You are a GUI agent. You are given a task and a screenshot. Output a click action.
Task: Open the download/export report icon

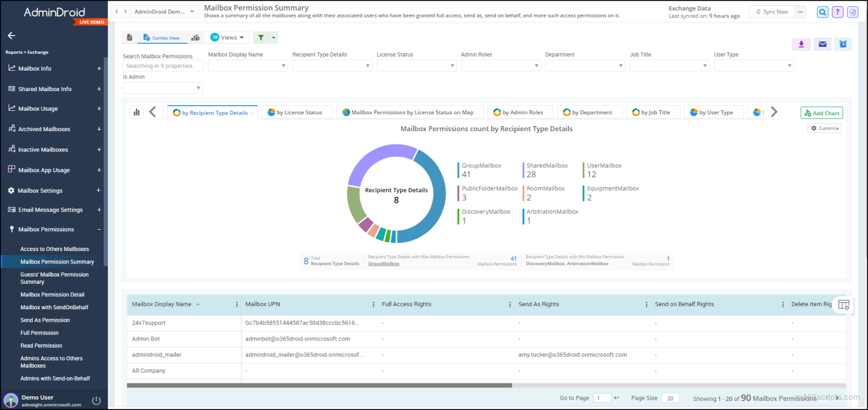pos(801,44)
